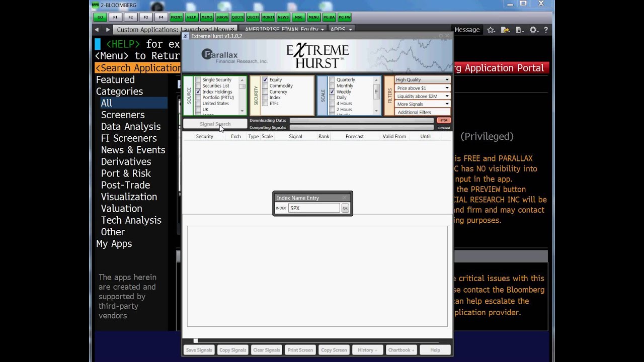Enable the Currency checkbox

click(265, 92)
